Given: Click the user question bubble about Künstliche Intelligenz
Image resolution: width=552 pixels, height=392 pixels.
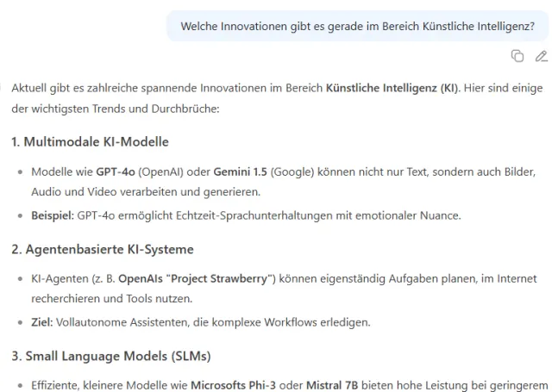Looking at the screenshot, I should (357, 27).
